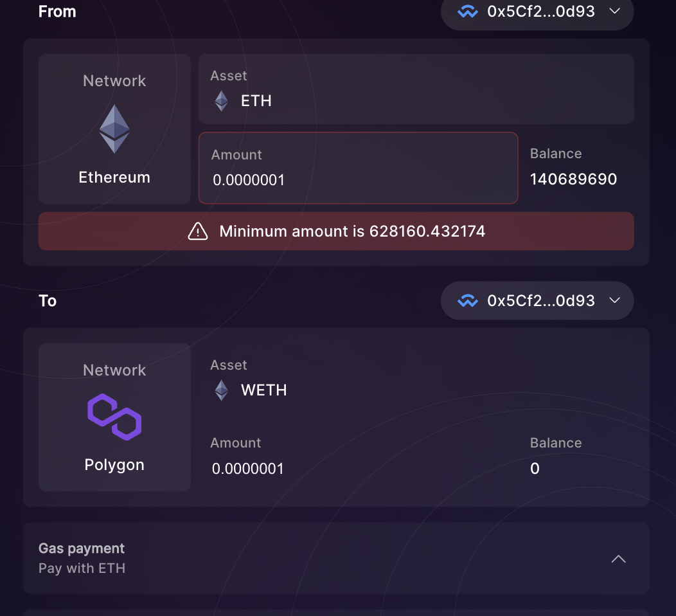Select the From section header
The width and height of the screenshot is (676, 616).
57,11
